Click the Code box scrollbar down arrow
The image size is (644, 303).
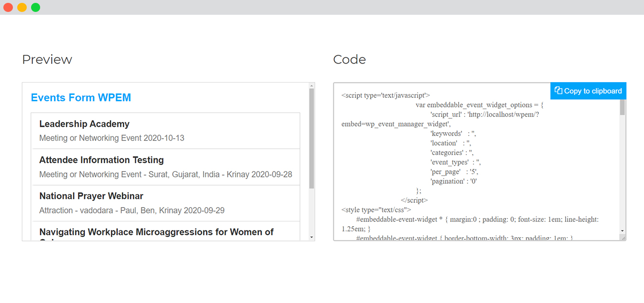click(x=623, y=230)
